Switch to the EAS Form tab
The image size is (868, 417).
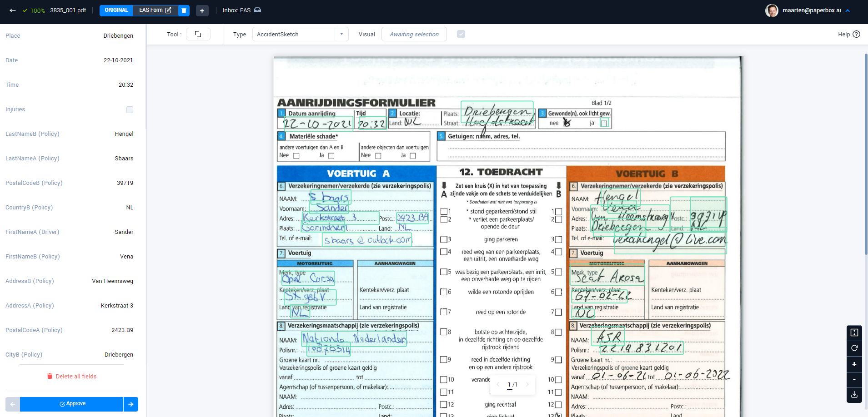(x=150, y=10)
